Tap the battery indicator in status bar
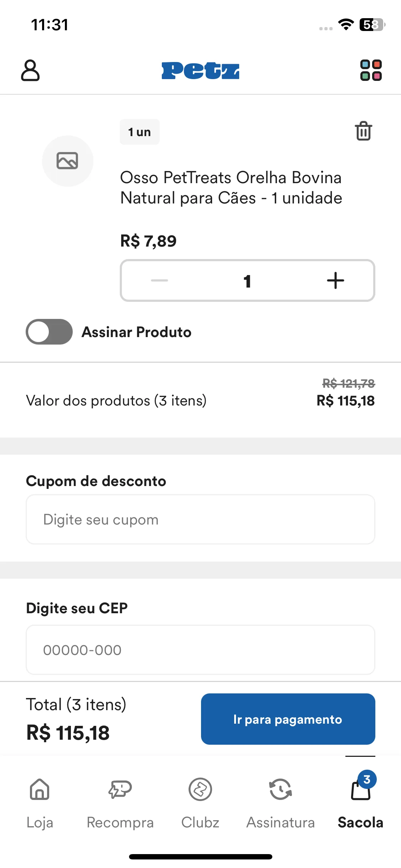The height and width of the screenshot is (868, 401). coord(372,25)
